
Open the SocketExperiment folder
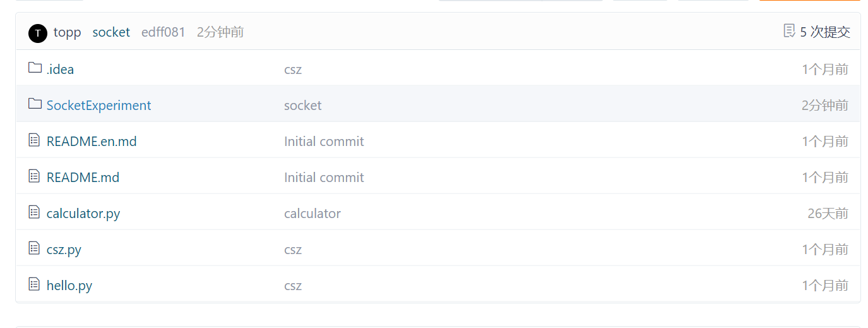tap(99, 106)
